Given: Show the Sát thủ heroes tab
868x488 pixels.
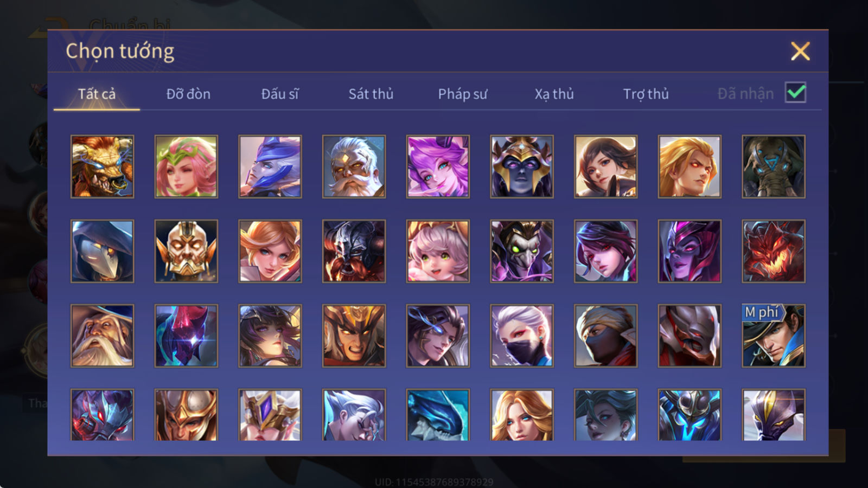Looking at the screenshot, I should [x=371, y=94].
